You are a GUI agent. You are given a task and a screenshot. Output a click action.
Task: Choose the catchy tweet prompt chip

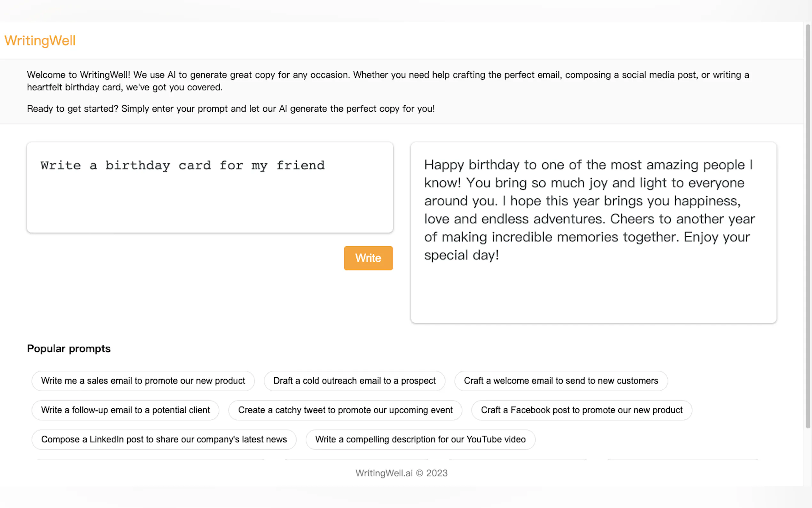tap(345, 410)
